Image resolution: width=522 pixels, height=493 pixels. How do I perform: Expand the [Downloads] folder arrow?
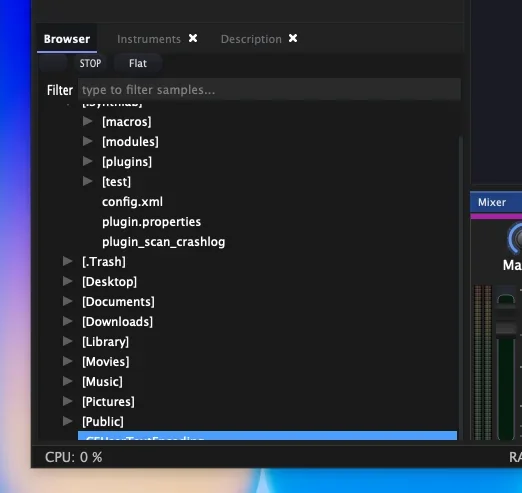[68, 321]
